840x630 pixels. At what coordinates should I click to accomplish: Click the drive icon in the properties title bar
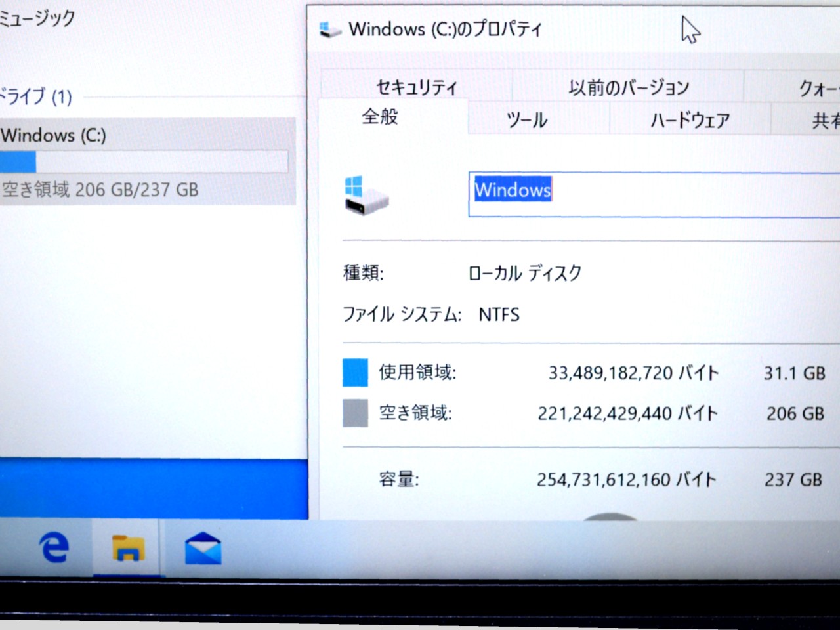click(x=330, y=30)
